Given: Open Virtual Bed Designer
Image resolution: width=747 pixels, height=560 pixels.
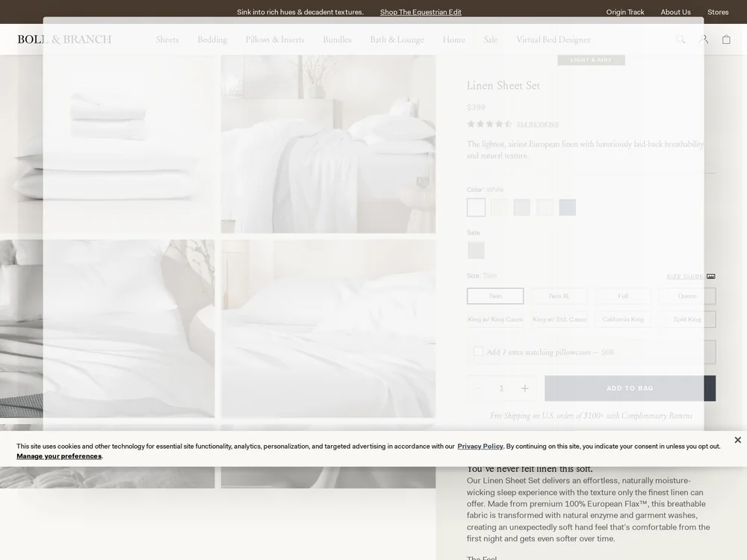Looking at the screenshot, I should (x=553, y=40).
